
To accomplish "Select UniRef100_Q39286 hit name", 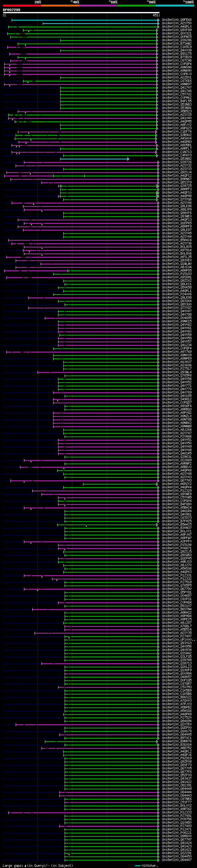I will click(x=177, y=40).
